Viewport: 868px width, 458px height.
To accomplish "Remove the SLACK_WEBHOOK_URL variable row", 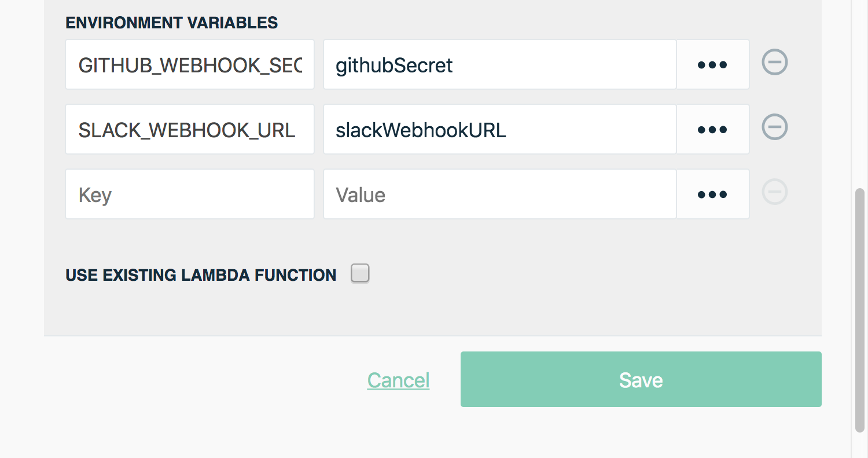I will 774,127.
